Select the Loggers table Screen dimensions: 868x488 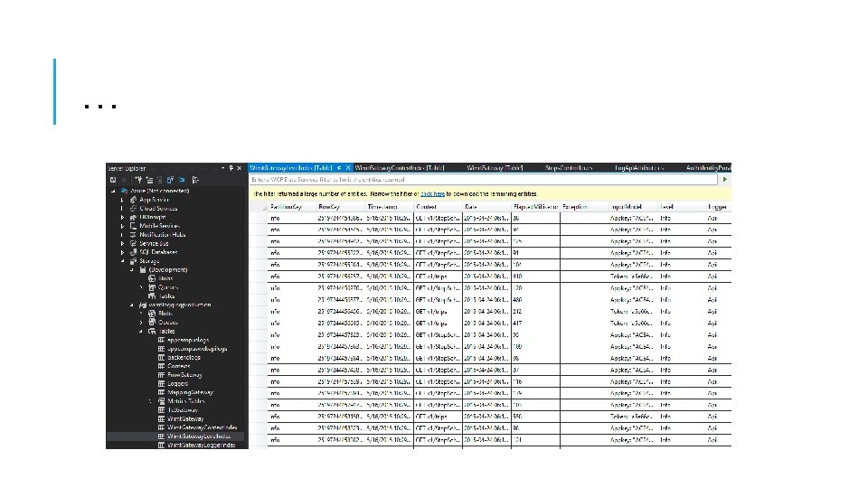point(178,383)
